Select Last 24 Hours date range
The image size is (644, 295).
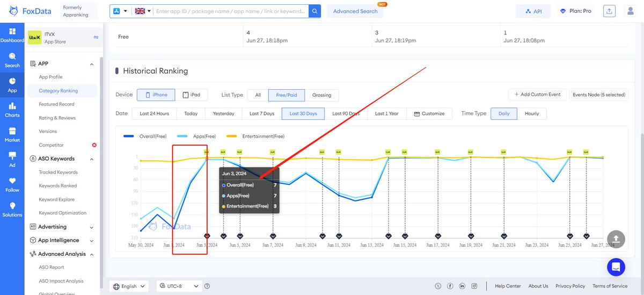pyautogui.click(x=155, y=113)
